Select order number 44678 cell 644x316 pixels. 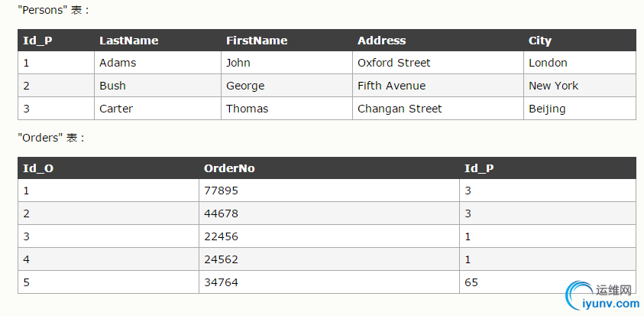tap(222, 213)
